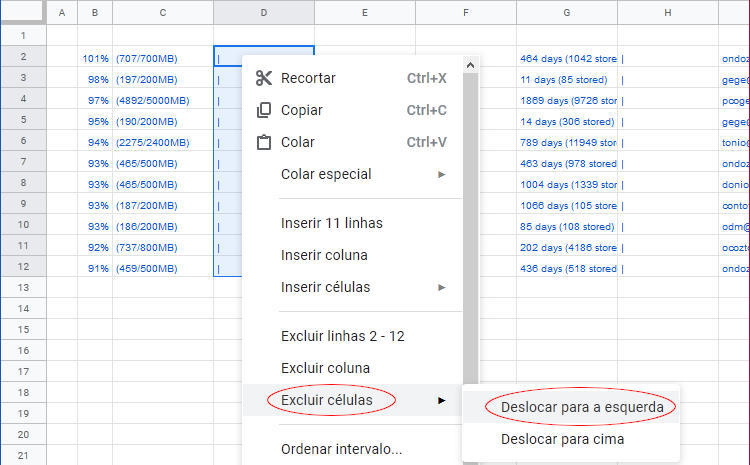
Task: Select column E header
Action: (x=365, y=12)
